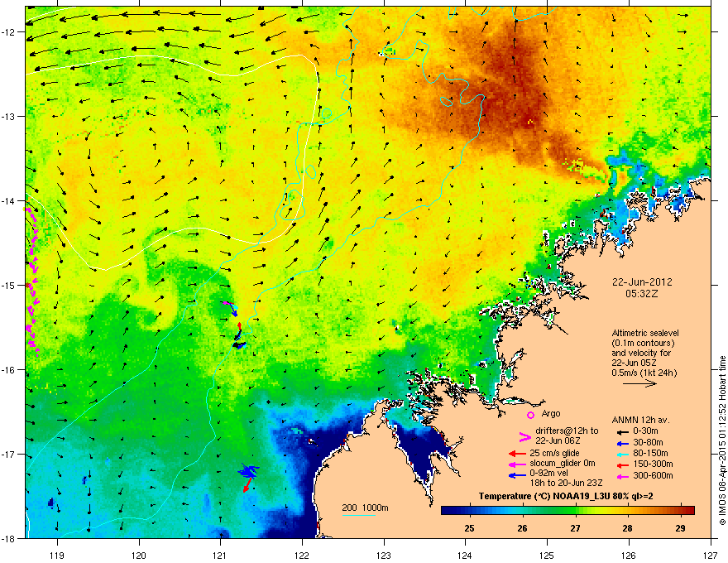
Task: Click the blue glider velocity cluster near 17°S
Action: pos(249,471)
